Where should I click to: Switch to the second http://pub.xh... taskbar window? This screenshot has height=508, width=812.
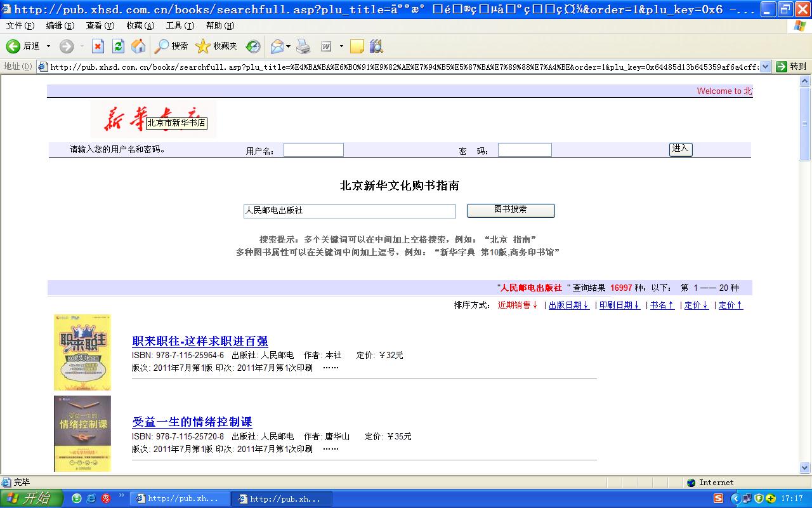coord(281,498)
